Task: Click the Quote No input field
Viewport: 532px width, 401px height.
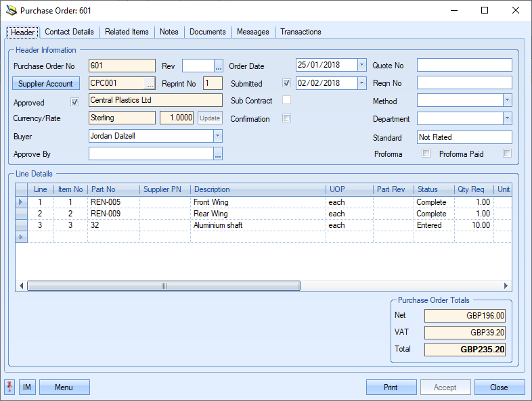Action: [x=464, y=66]
